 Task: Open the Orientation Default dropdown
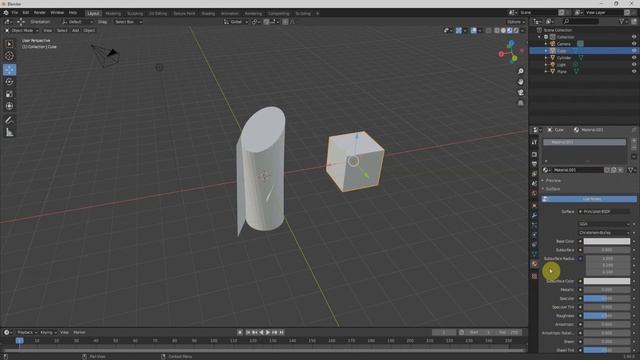click(x=78, y=22)
